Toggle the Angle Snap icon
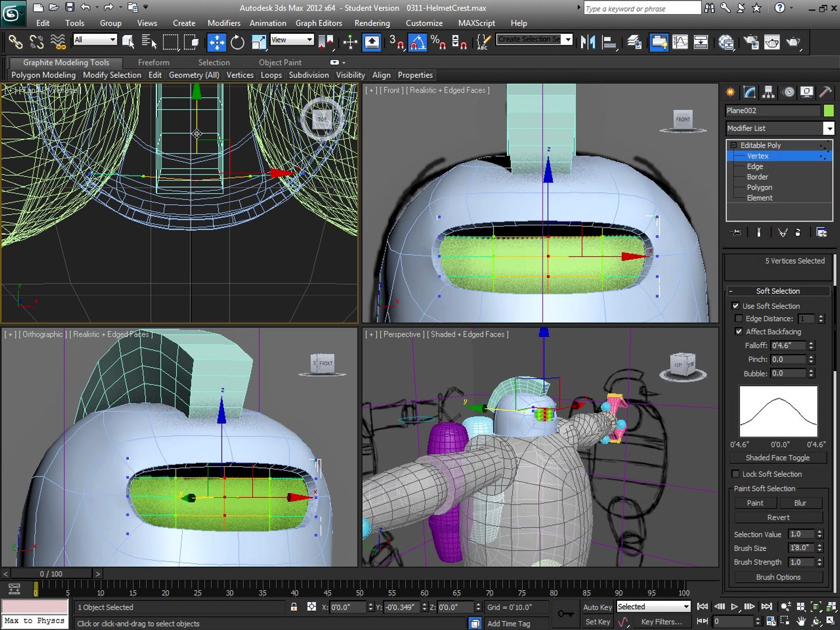The height and width of the screenshot is (630, 840). coord(417,42)
